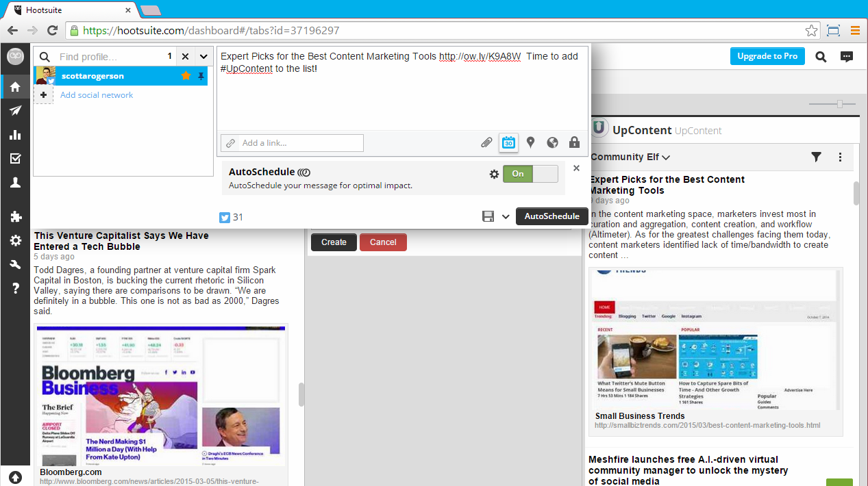Open App Directory puzzle piece icon

15,217
